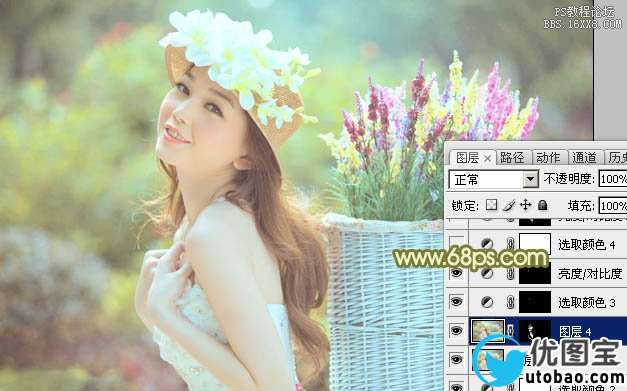627x391 pixels.
Task: Switch to the 动作 tab
Action: coord(548,158)
